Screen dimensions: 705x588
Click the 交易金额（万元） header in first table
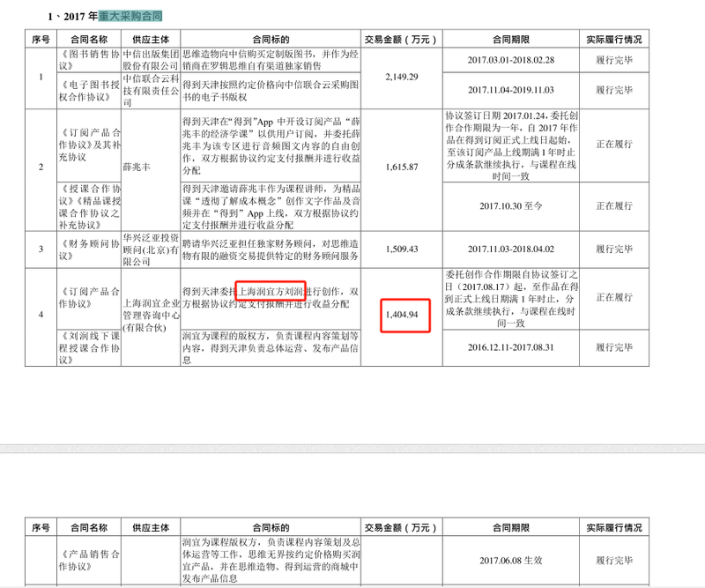[x=402, y=40]
